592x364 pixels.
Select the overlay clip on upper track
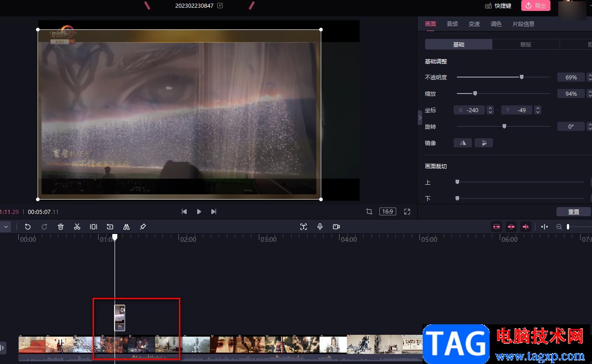[120, 318]
